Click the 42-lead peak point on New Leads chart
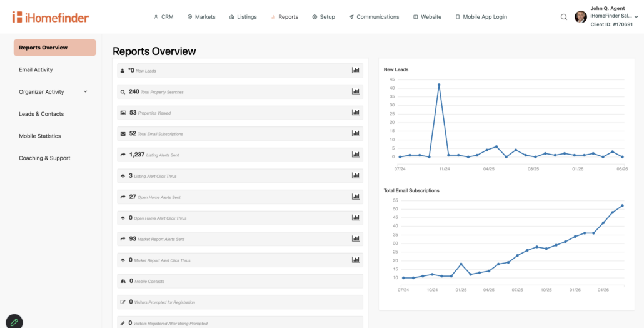The image size is (644, 328). [439, 85]
